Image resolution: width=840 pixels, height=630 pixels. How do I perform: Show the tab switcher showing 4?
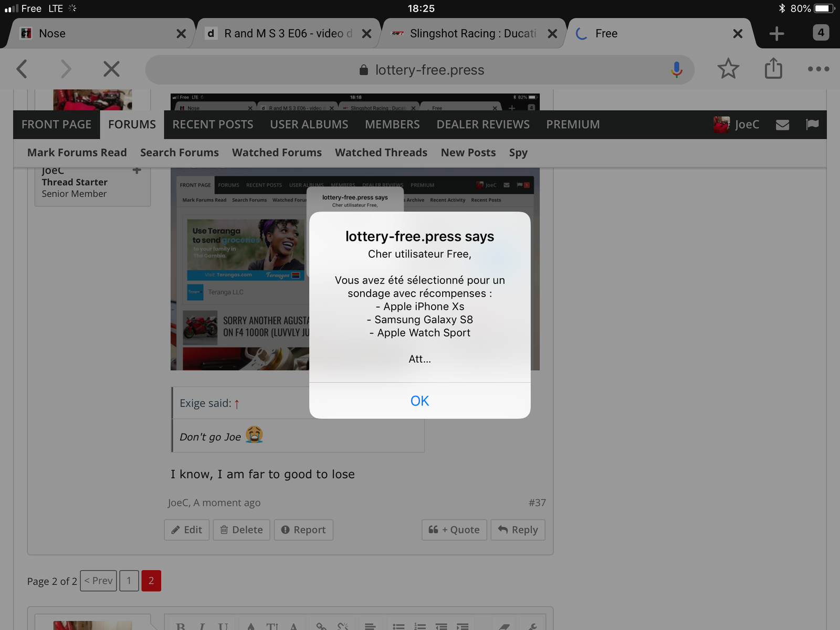pos(821,33)
